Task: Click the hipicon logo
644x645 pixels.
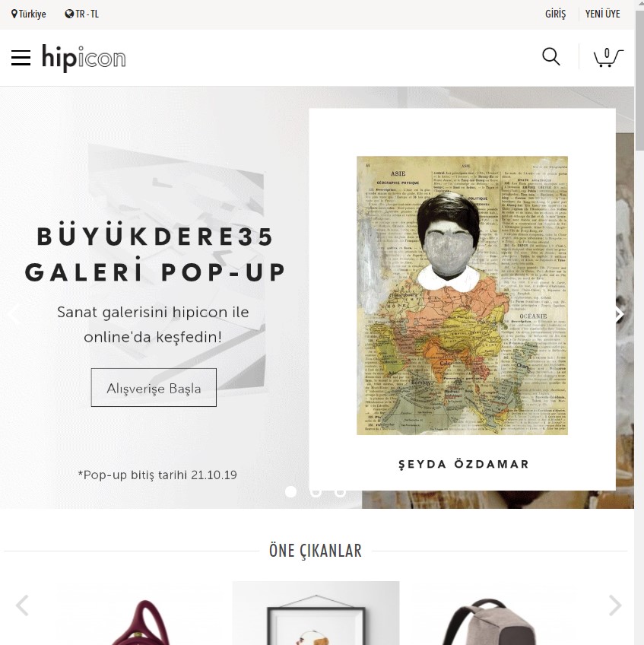Action: coord(84,58)
